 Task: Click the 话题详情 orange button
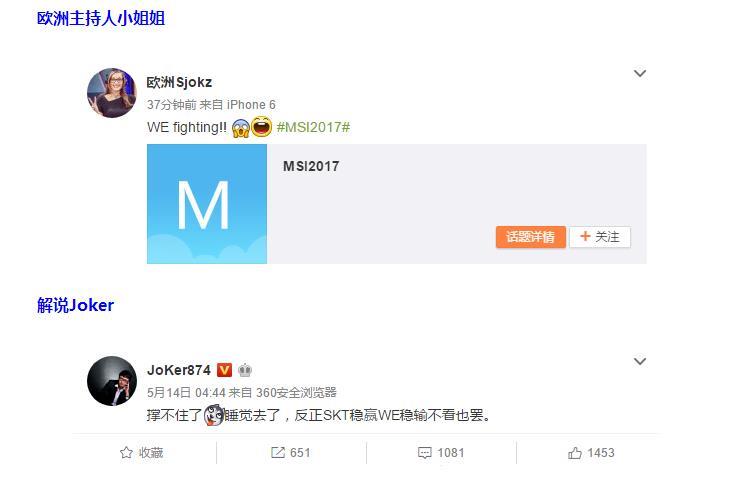(531, 237)
